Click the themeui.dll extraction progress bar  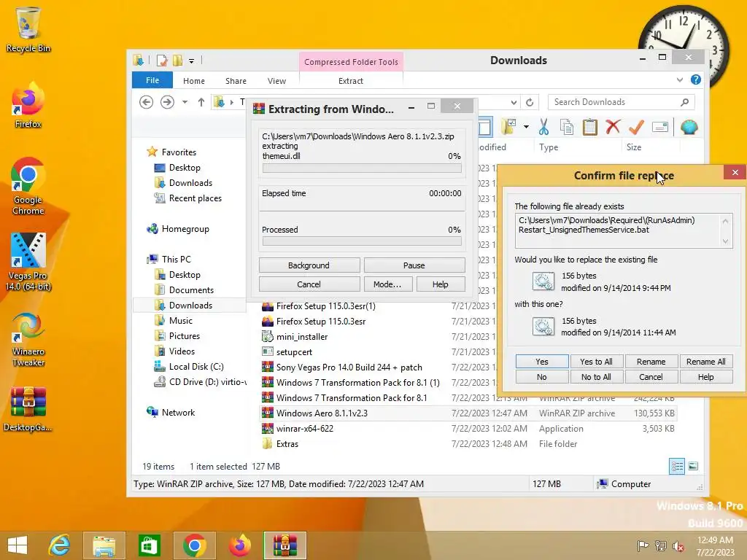point(362,168)
